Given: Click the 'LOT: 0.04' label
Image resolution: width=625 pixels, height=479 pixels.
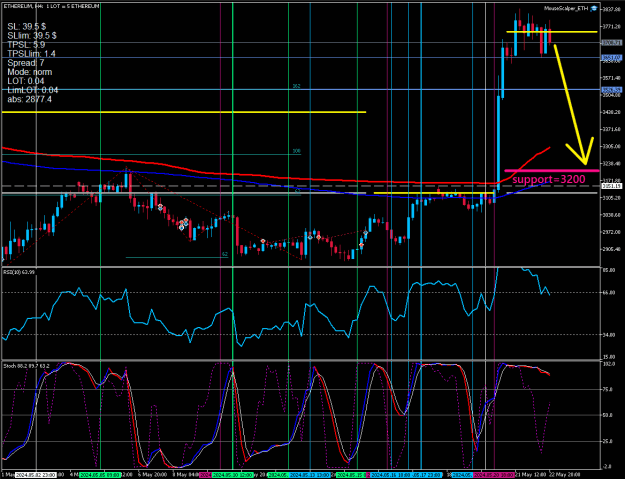Looking at the screenshot, I should (x=26, y=81).
